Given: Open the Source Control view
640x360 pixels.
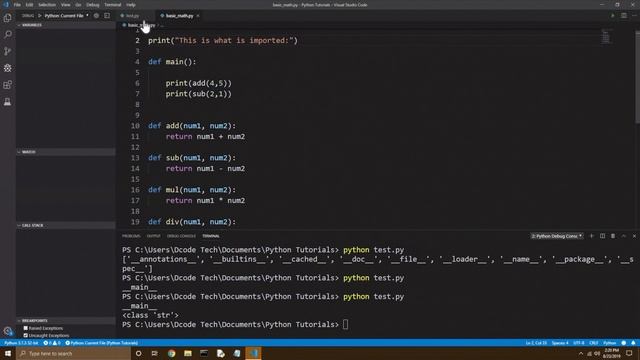Looking at the screenshot, I should pyautogui.click(x=7, y=51).
